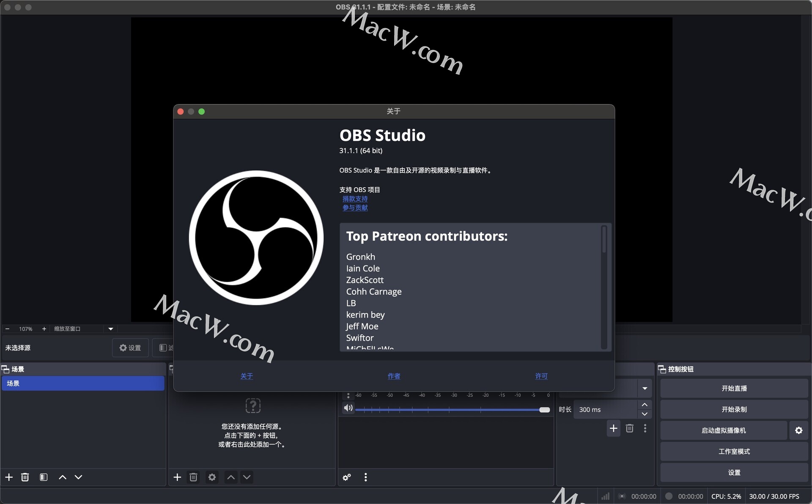
Task: Open scene filters icon in Scenes panel
Action: pyautogui.click(x=44, y=477)
